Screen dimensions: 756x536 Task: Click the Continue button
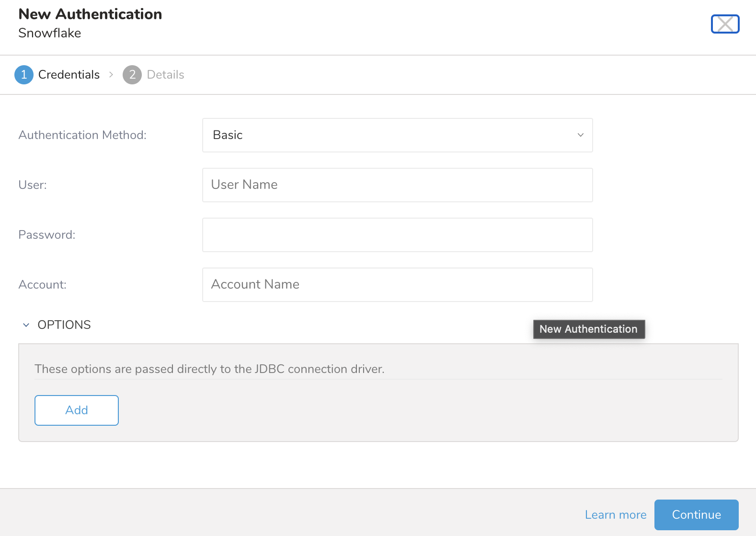[696, 514]
